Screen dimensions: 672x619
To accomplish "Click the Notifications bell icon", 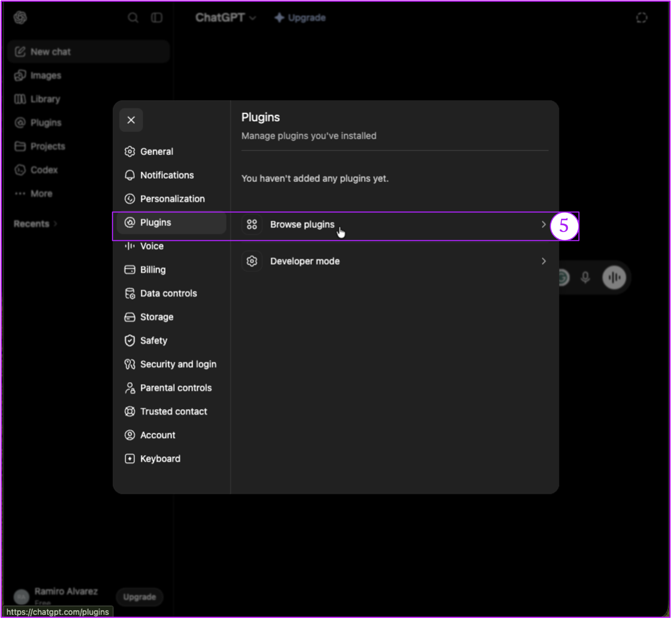I will [x=130, y=175].
